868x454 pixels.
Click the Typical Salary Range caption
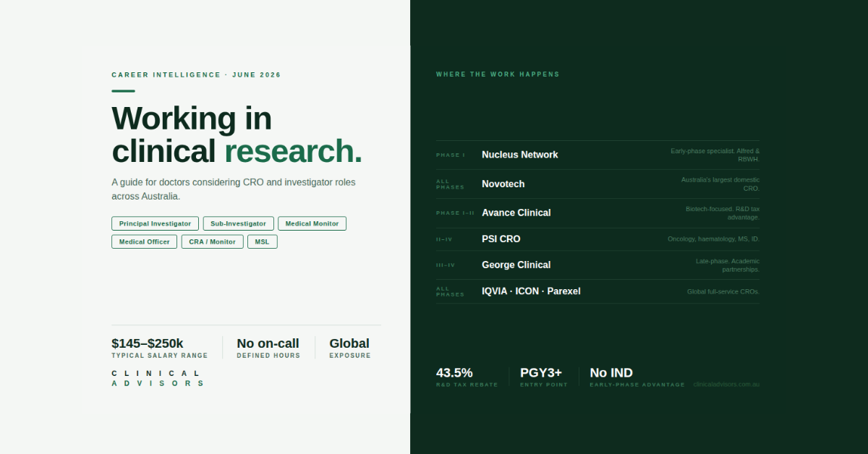pos(159,356)
